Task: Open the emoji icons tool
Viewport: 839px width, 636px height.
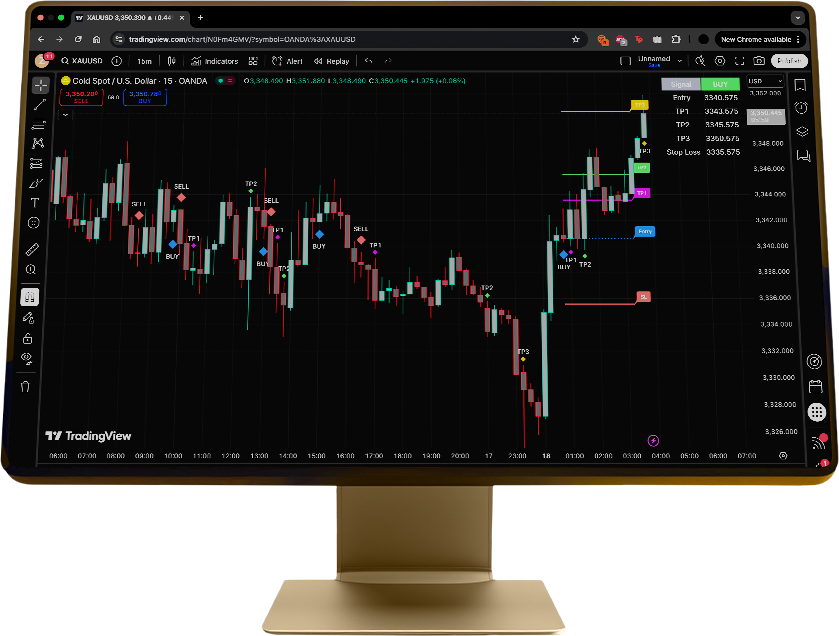Action: (x=34, y=222)
